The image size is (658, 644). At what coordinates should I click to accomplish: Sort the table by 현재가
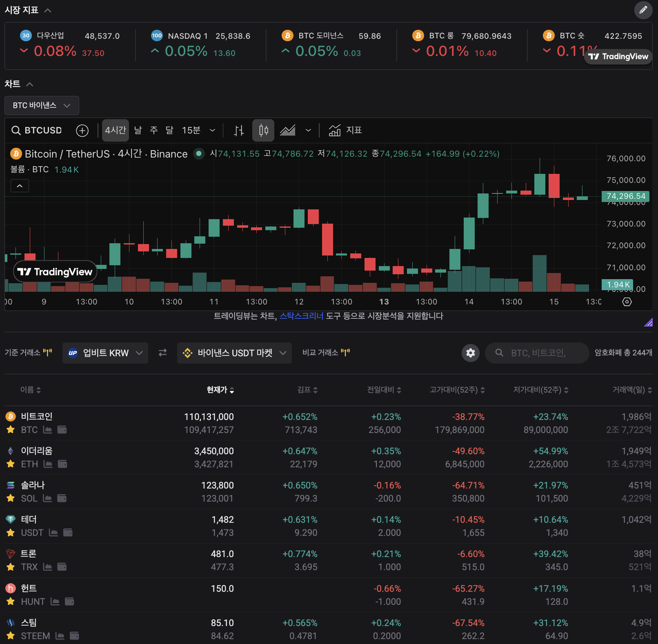220,390
